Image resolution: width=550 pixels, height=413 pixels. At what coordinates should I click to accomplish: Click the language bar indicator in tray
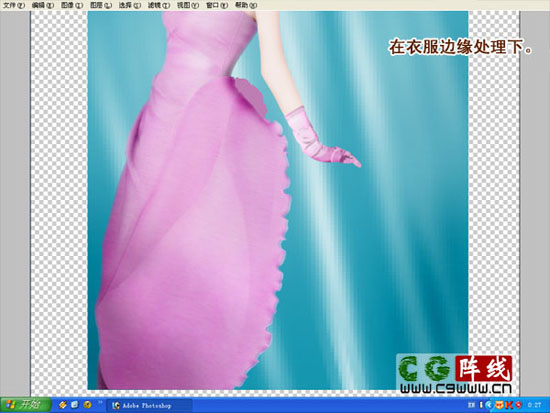coord(471,405)
